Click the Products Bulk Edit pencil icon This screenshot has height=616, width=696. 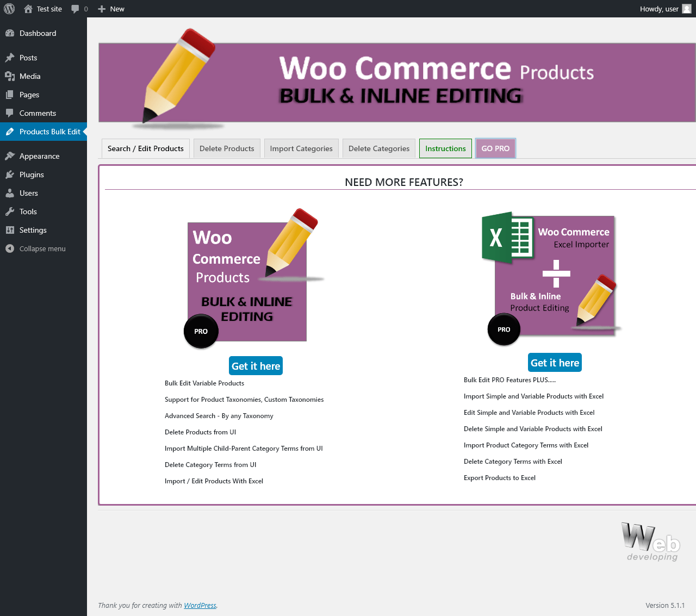[x=10, y=132]
